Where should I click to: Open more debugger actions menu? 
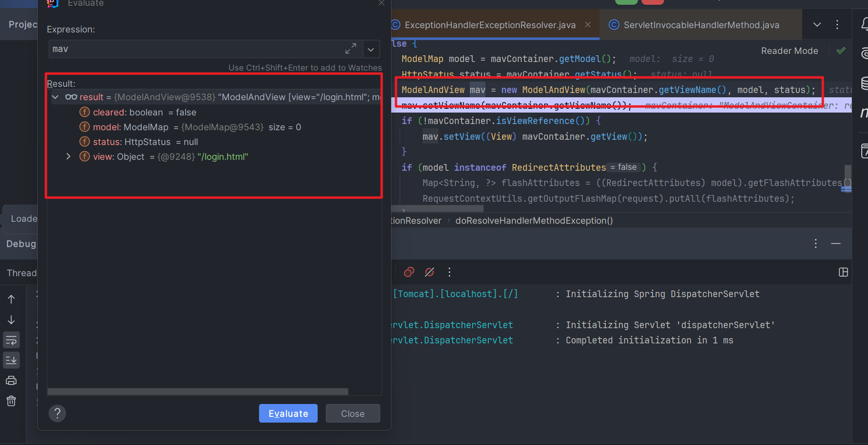point(449,272)
